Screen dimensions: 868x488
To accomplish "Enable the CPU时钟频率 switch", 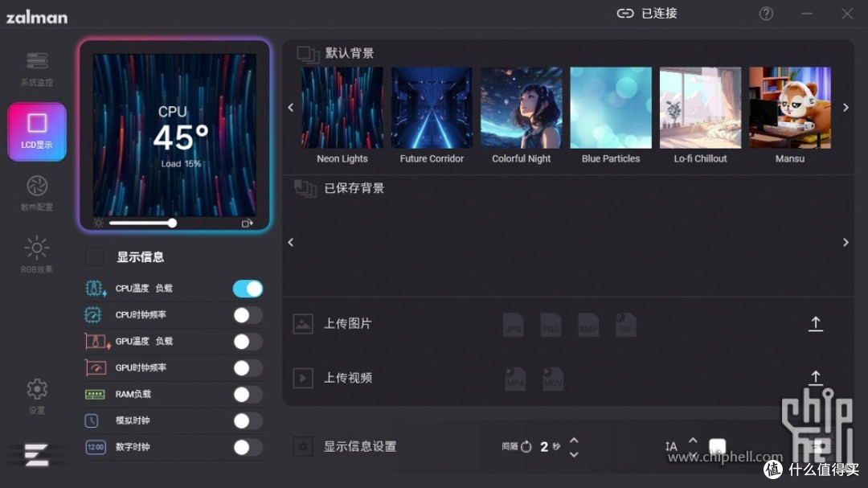I will (x=248, y=315).
